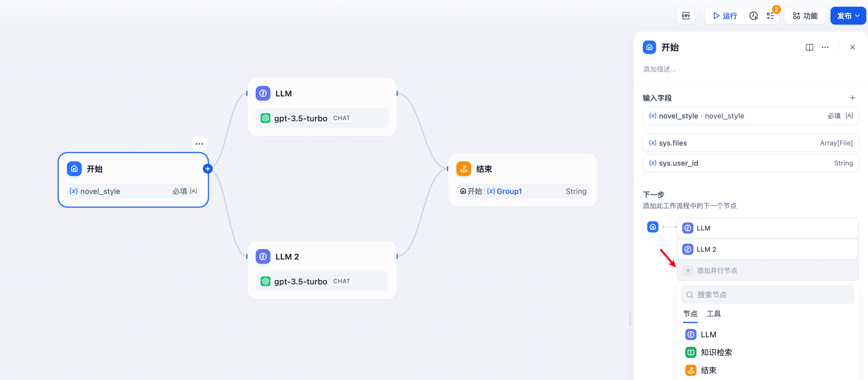This screenshot has width=868, height=380.
Task: Open the three-dot menu in the 开始 panel
Action: (825, 47)
